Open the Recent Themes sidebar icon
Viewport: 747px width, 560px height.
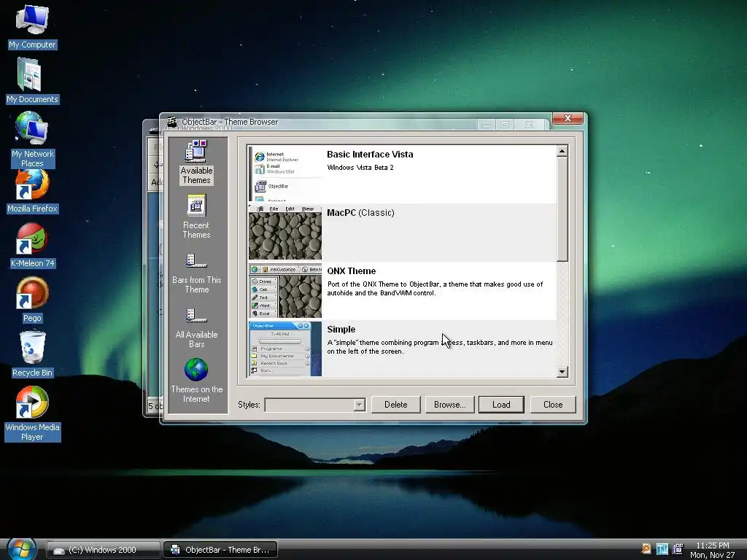196,217
